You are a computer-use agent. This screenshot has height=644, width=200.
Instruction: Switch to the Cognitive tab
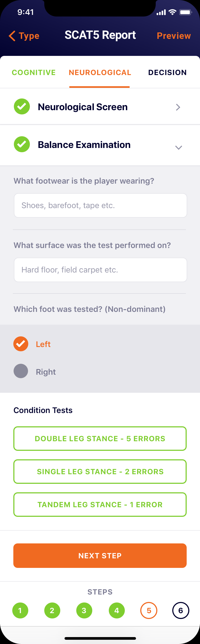(34, 72)
